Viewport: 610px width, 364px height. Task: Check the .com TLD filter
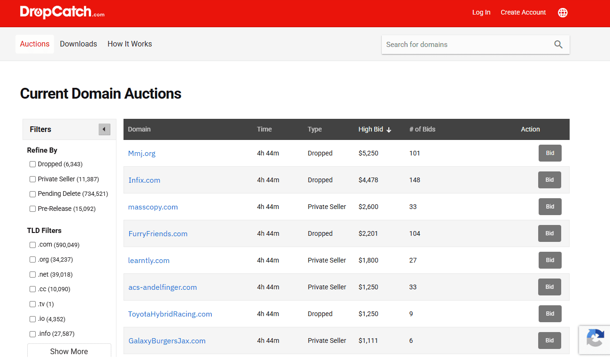coord(32,245)
